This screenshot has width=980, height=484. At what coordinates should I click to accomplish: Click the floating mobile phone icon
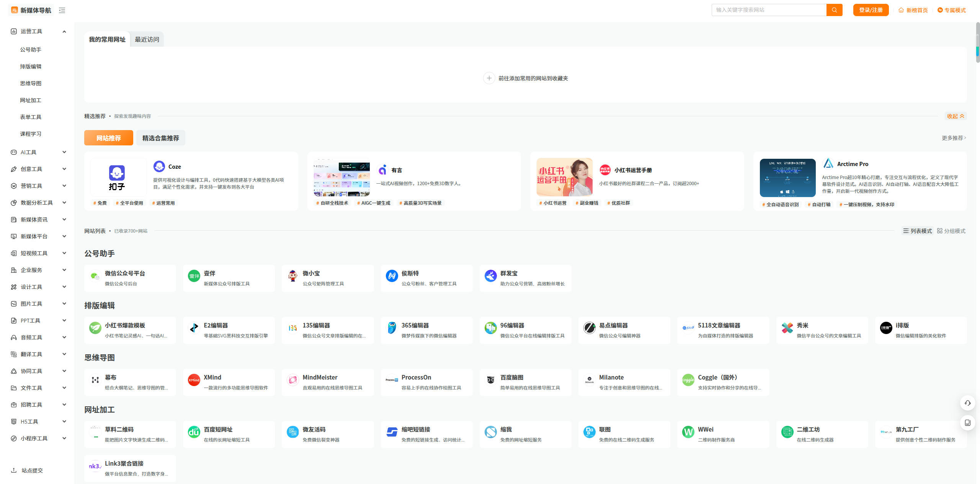pos(967,423)
